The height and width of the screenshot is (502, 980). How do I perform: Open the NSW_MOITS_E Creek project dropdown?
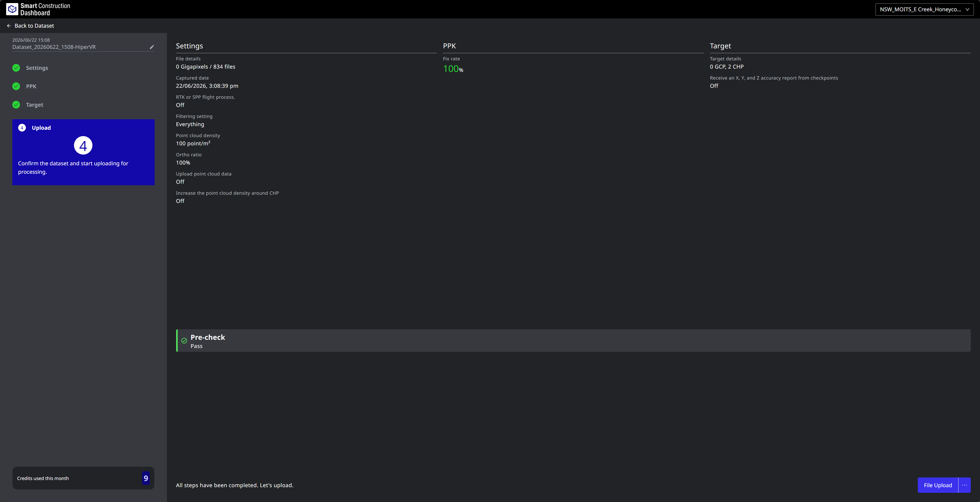[x=924, y=9]
